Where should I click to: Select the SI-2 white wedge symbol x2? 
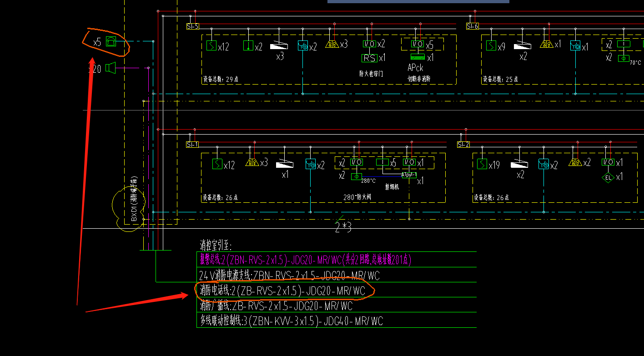pos(519,164)
